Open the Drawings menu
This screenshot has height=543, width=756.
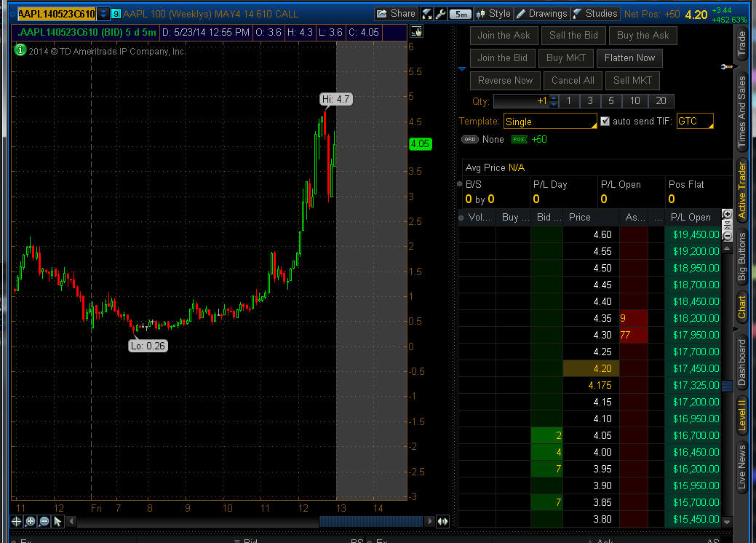541,14
